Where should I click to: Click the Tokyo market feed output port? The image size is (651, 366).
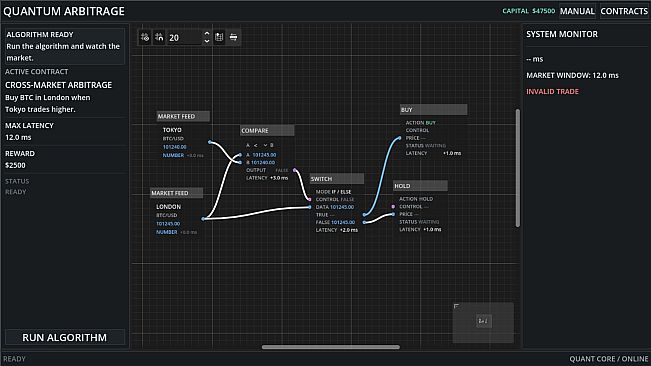point(210,142)
